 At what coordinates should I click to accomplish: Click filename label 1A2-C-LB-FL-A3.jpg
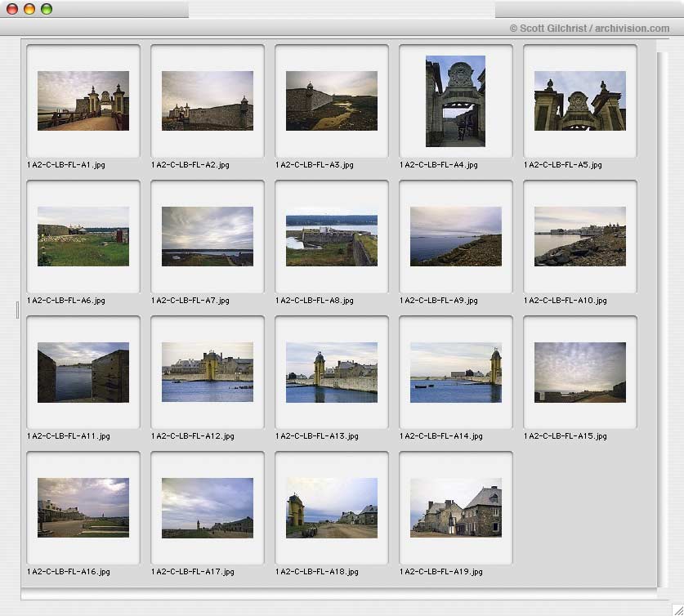click(315, 165)
